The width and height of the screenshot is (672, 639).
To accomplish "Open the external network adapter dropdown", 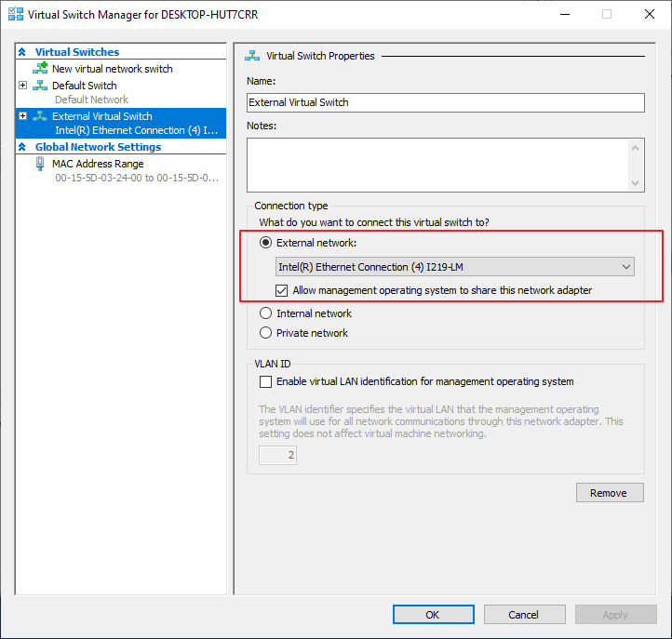I will 455,267.
